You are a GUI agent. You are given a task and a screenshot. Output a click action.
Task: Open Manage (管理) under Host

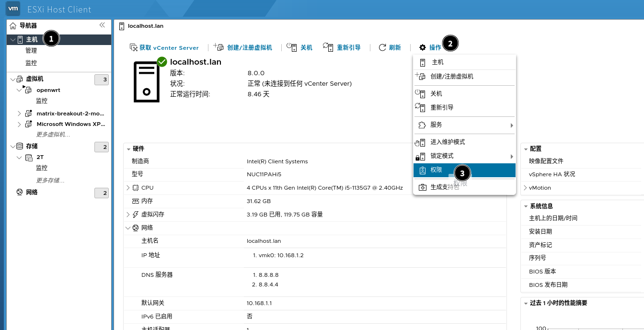[x=31, y=51]
